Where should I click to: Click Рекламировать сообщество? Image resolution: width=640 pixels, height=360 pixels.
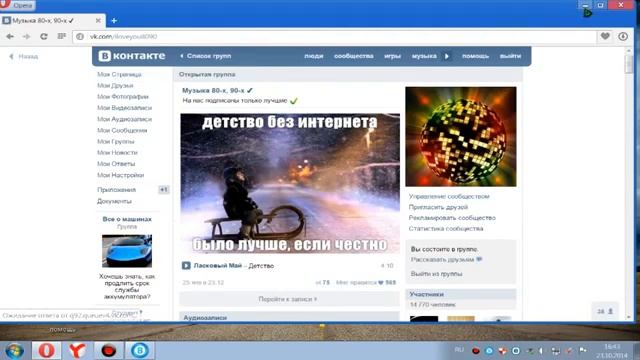coord(452,218)
